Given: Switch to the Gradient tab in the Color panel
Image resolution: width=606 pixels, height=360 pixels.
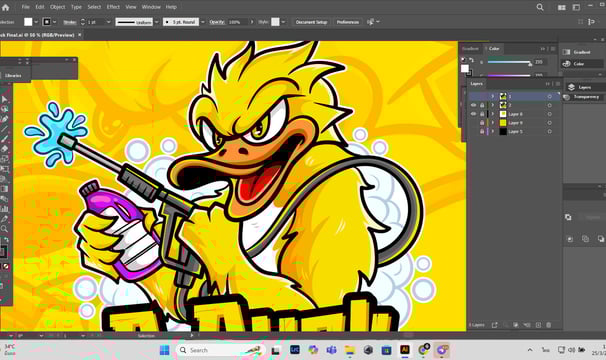Looking at the screenshot, I should [x=470, y=49].
